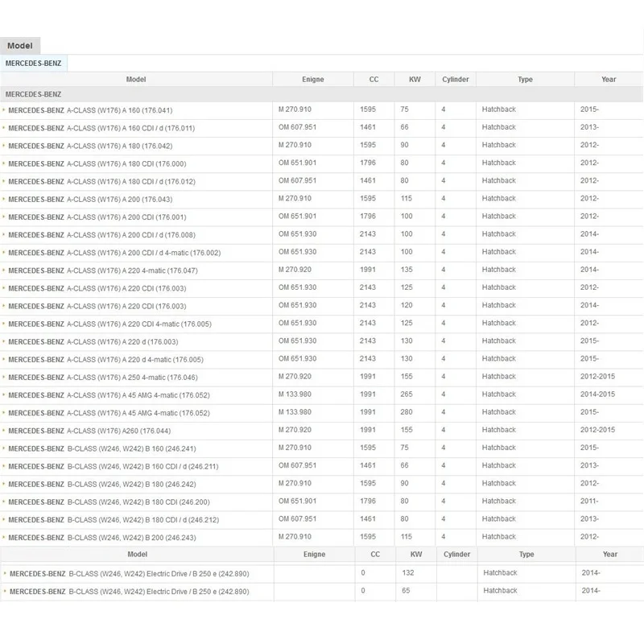This screenshot has height=644, width=644.
Task: Click the KW value 280
Action: [x=407, y=412]
